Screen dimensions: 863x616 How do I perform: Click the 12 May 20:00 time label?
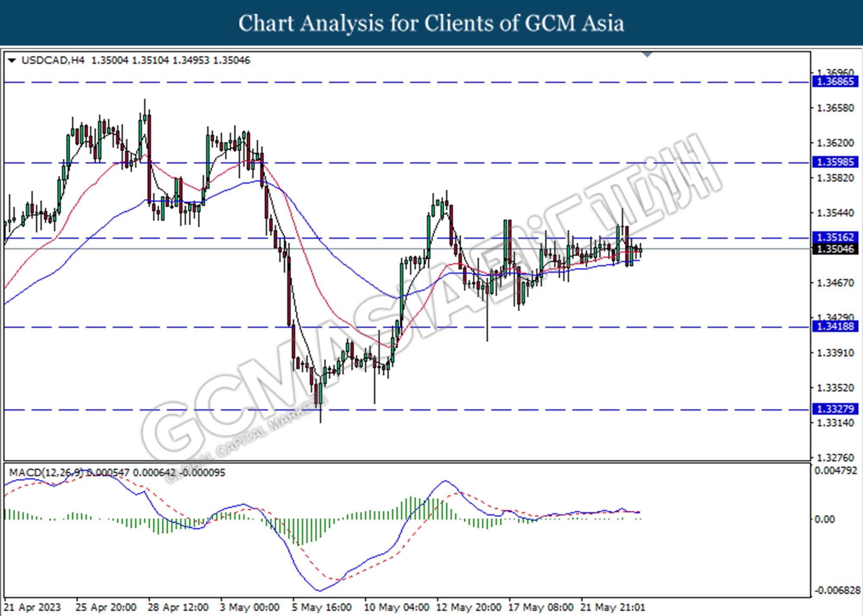point(469,607)
